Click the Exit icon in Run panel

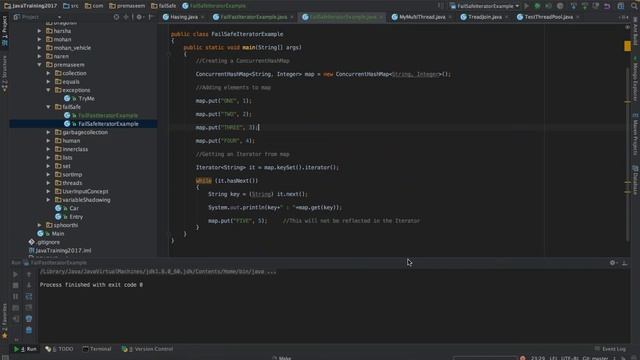[15, 318]
